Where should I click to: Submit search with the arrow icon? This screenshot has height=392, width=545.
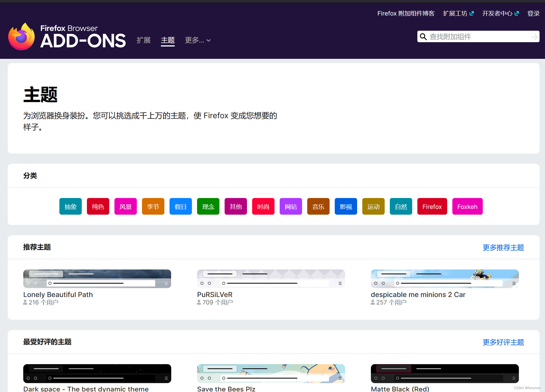click(x=534, y=37)
